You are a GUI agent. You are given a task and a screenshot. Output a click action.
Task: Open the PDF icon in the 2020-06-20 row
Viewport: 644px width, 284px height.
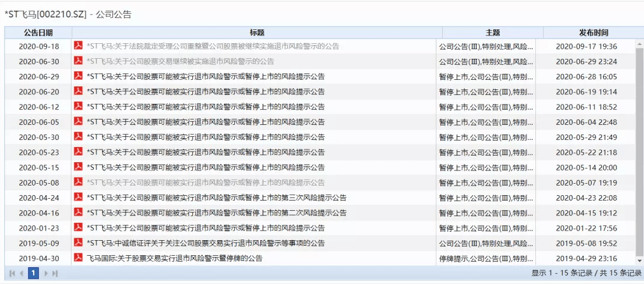coord(79,91)
